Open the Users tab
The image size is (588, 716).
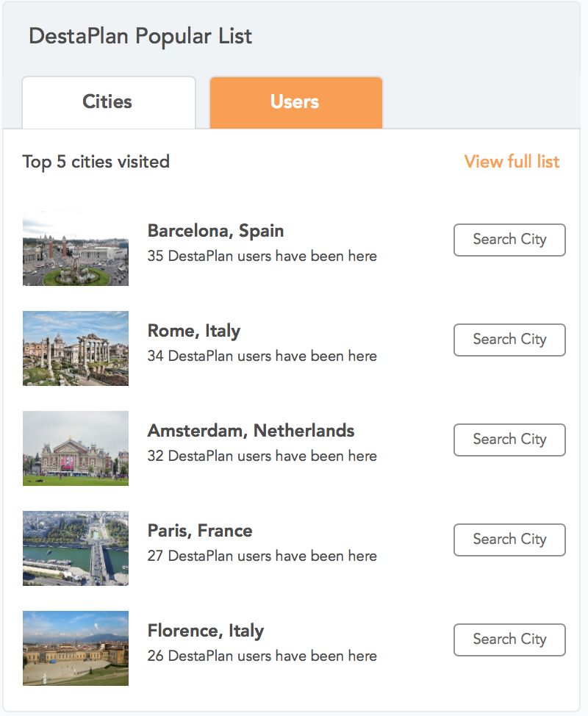295,102
